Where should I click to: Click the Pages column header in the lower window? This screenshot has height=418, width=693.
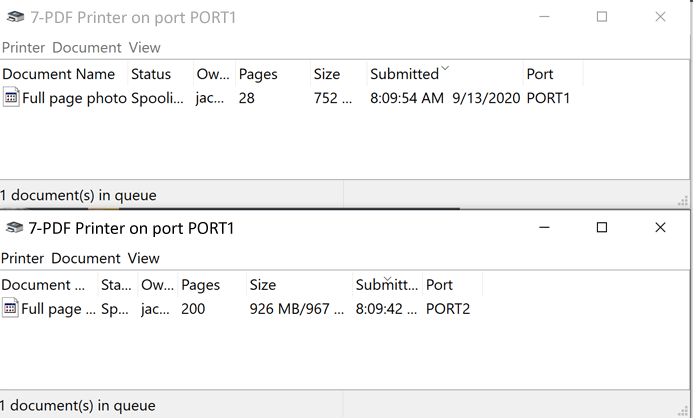click(200, 285)
